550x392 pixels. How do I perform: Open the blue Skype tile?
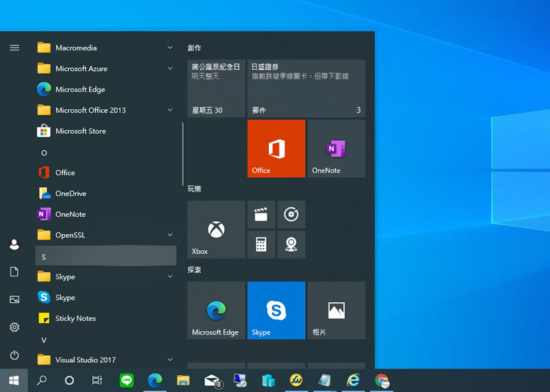coord(276,310)
